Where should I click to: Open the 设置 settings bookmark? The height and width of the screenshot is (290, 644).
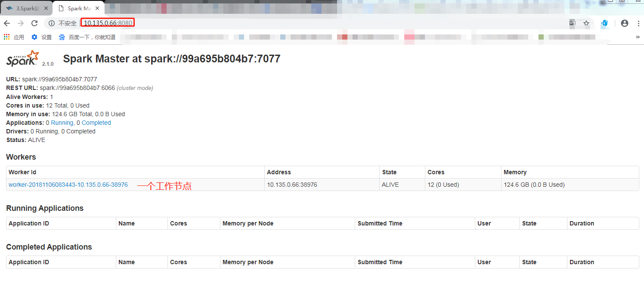click(x=42, y=37)
